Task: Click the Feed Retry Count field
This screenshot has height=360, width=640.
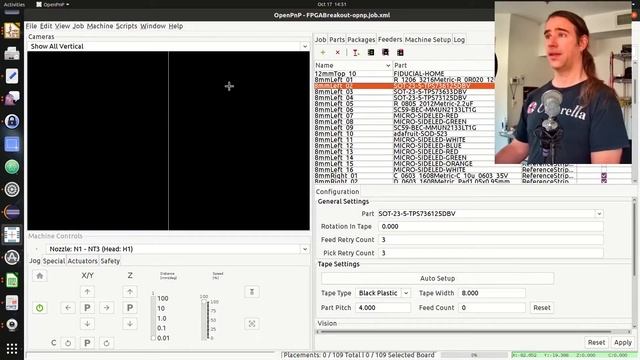Action: click(491, 240)
